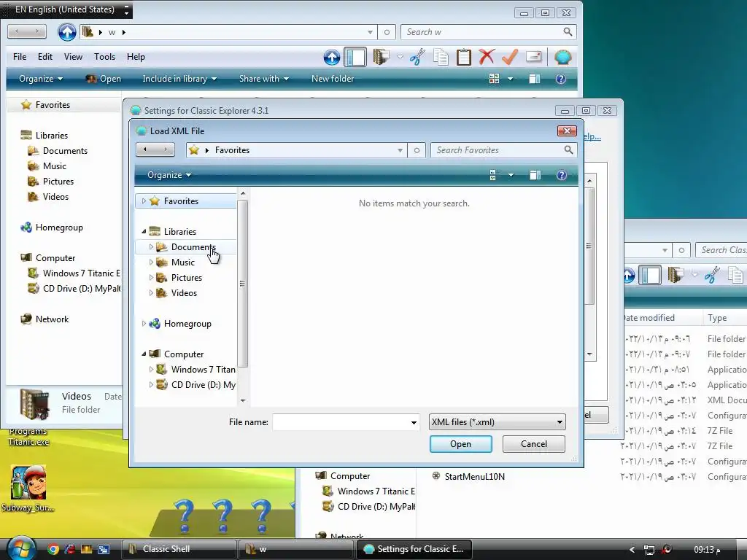Screen dimensions: 747x560
Task: Expand the Documents node in the dialog tree
Action: point(151,246)
